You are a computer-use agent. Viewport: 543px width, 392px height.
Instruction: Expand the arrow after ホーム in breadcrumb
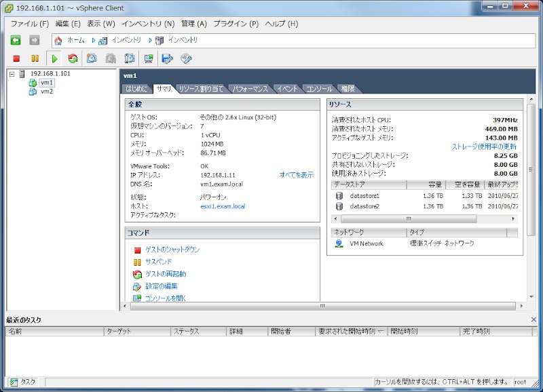pyautogui.click(x=94, y=41)
